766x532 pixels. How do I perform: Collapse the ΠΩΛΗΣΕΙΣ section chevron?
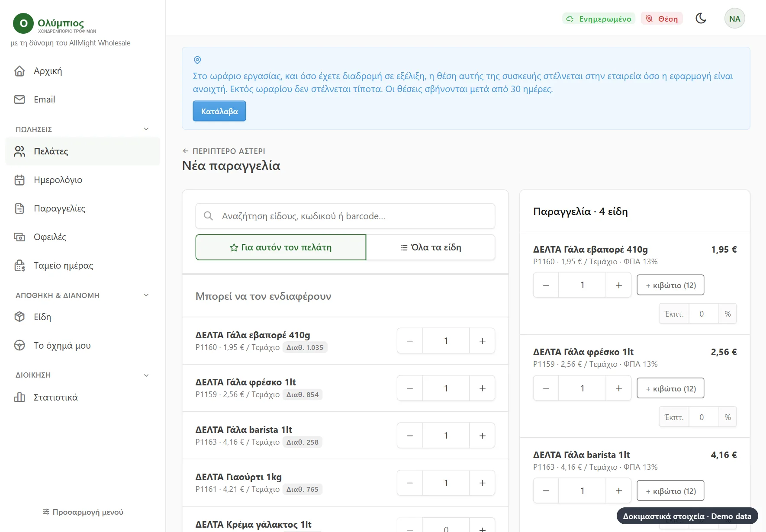click(x=146, y=129)
